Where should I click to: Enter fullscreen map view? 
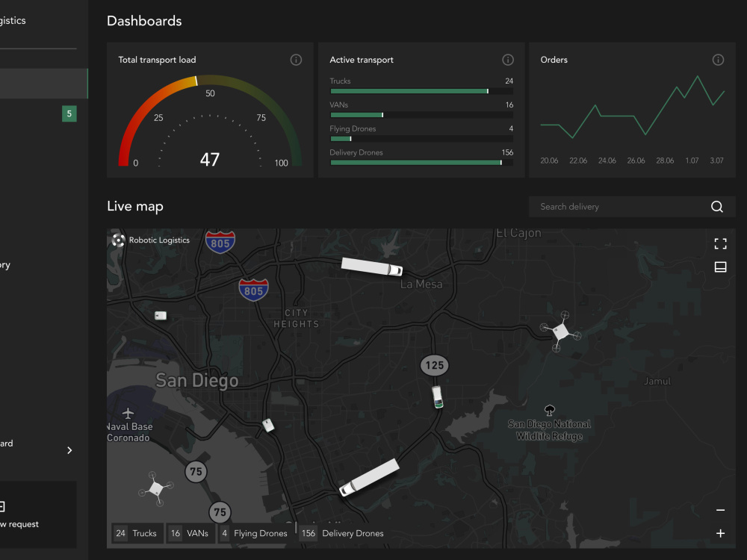pos(720,244)
